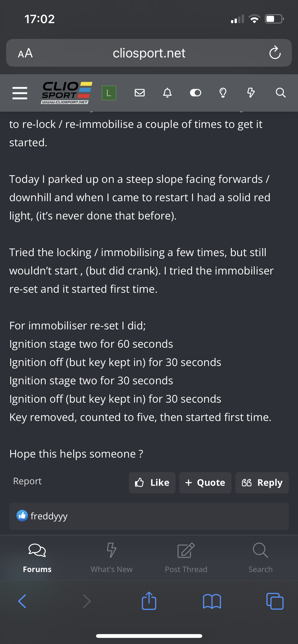298x644 pixels.
Task: Reply to this post
Action: [x=262, y=483]
